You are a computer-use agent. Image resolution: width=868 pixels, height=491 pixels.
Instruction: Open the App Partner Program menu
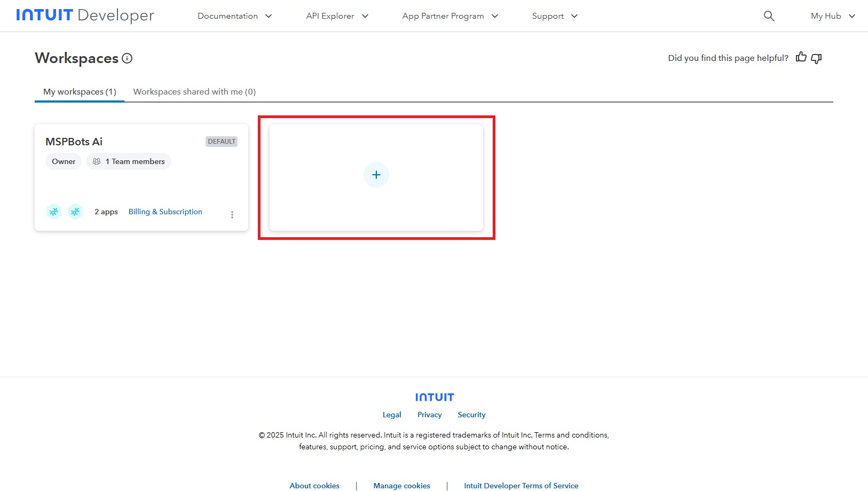coord(449,16)
